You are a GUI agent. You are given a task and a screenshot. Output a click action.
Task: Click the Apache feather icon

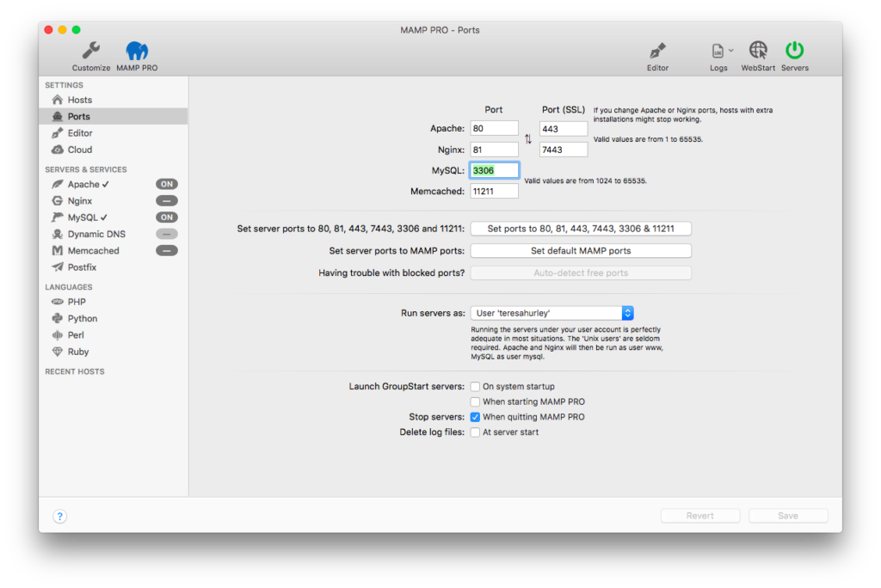coord(58,184)
